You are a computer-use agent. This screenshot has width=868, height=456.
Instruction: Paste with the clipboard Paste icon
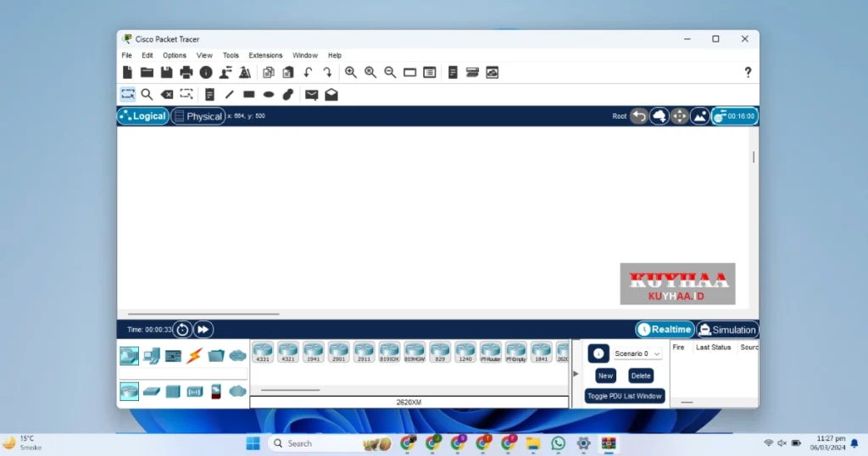point(288,73)
